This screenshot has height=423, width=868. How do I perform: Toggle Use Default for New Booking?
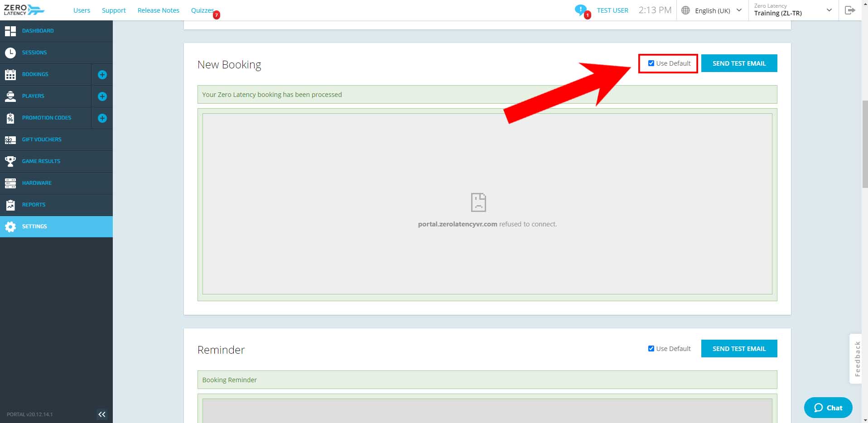coord(651,63)
